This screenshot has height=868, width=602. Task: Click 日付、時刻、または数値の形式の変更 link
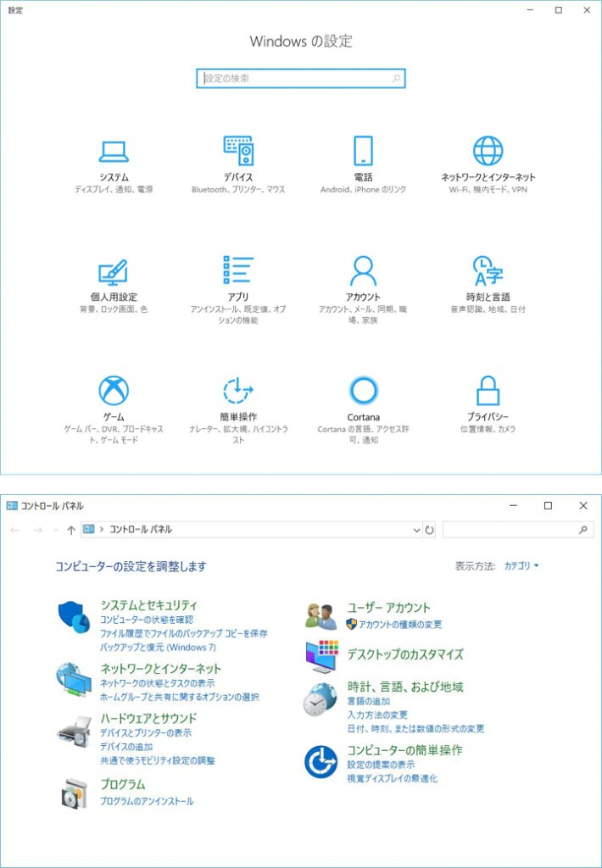(x=416, y=728)
